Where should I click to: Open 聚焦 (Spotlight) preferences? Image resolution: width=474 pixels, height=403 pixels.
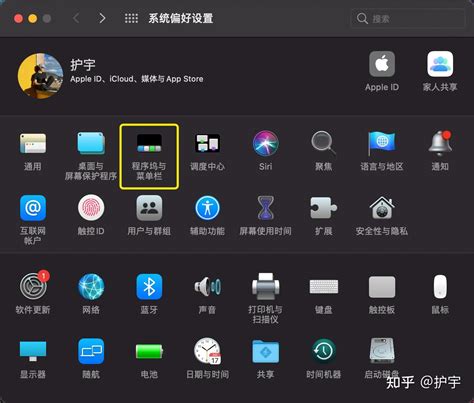323,143
